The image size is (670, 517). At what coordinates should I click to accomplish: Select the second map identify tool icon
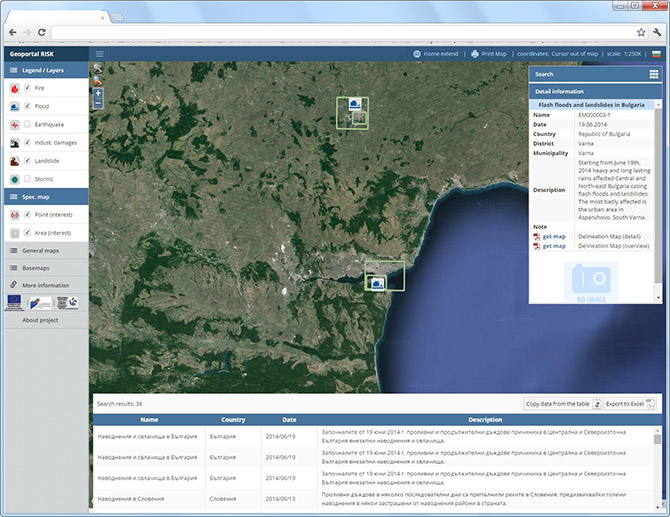point(98,80)
